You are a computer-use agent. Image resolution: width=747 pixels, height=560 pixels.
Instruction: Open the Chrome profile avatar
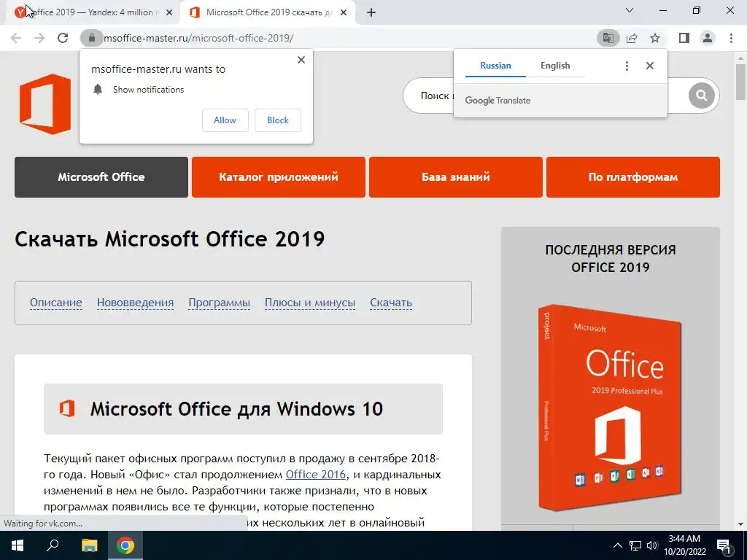(x=708, y=38)
